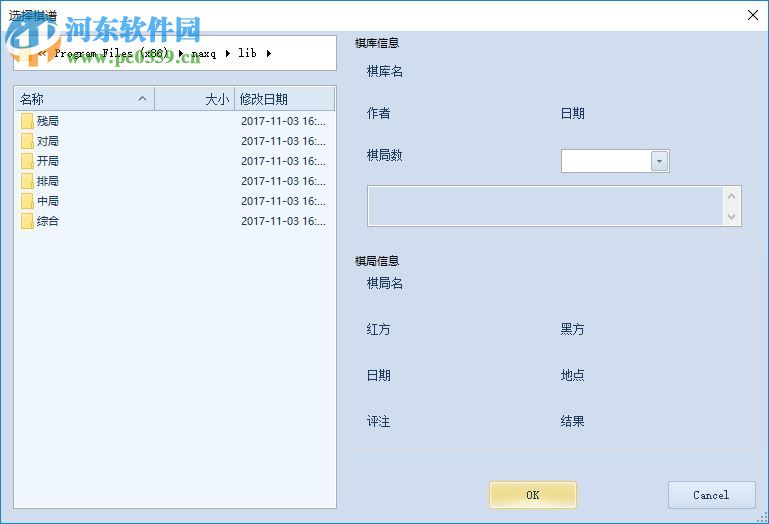Select the 排局 folder name

tap(48, 181)
